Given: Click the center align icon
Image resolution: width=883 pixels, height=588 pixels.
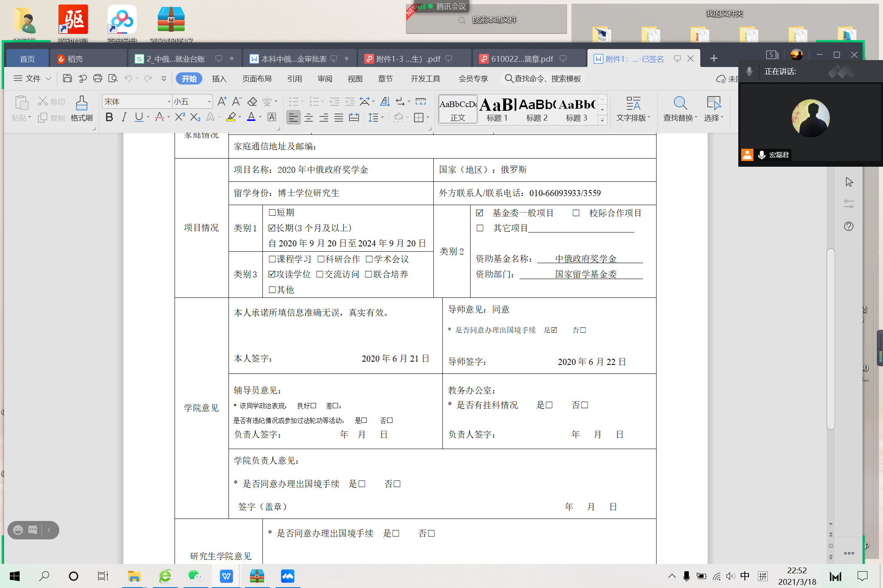Looking at the screenshot, I should point(309,118).
